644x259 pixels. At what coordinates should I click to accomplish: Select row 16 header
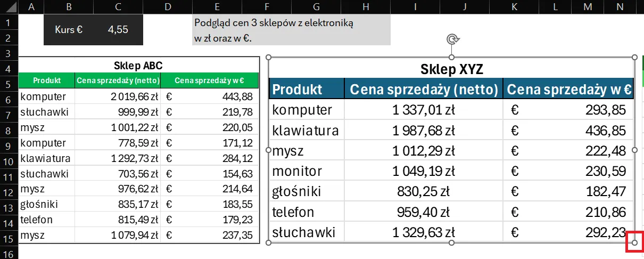pos(9,254)
